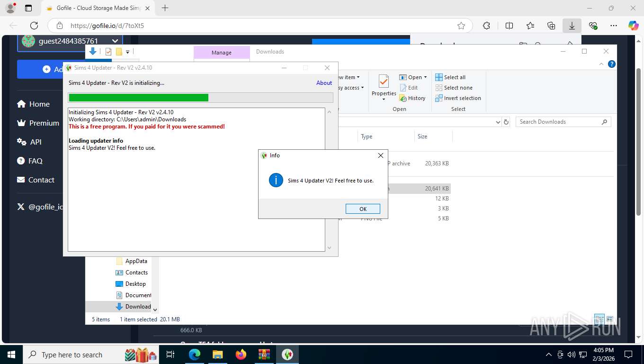Switch to Details view icon in Explorer
This screenshot has height=364, width=644.
(x=599, y=319)
